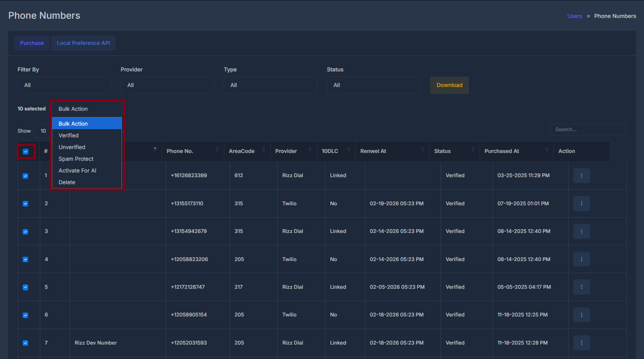This screenshot has width=644, height=359.
Task: Open the Users breadcrumb link
Action: point(574,16)
